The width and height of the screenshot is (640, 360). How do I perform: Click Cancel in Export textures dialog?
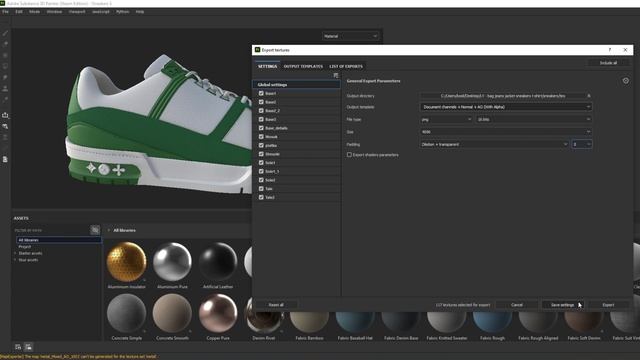pyautogui.click(x=517, y=305)
